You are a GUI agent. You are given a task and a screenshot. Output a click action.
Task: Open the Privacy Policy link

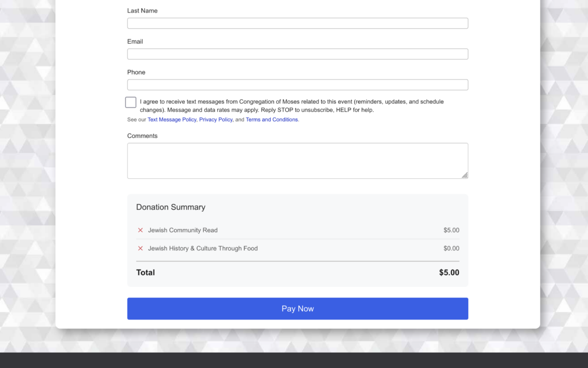(216, 120)
